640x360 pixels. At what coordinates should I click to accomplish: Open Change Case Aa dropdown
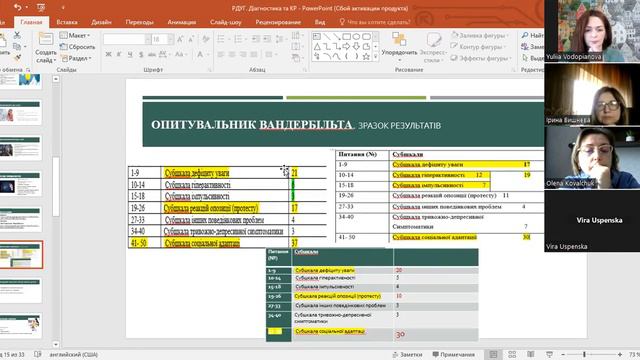click(x=180, y=54)
